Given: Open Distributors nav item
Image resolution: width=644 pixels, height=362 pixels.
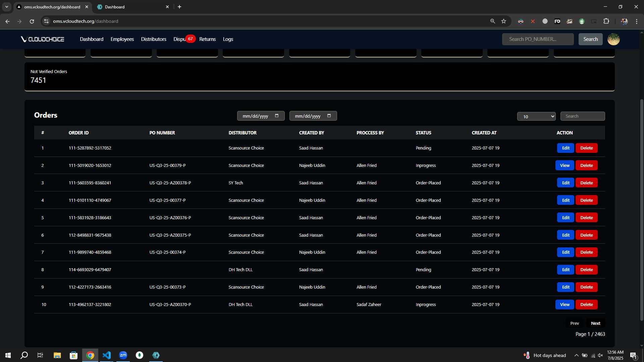Looking at the screenshot, I should pyautogui.click(x=154, y=39).
